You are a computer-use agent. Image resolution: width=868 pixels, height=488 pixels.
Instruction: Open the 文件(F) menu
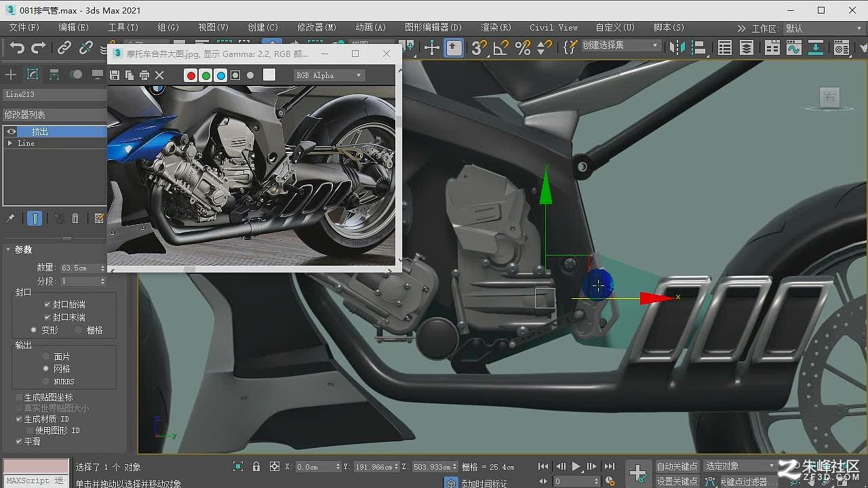(x=24, y=28)
